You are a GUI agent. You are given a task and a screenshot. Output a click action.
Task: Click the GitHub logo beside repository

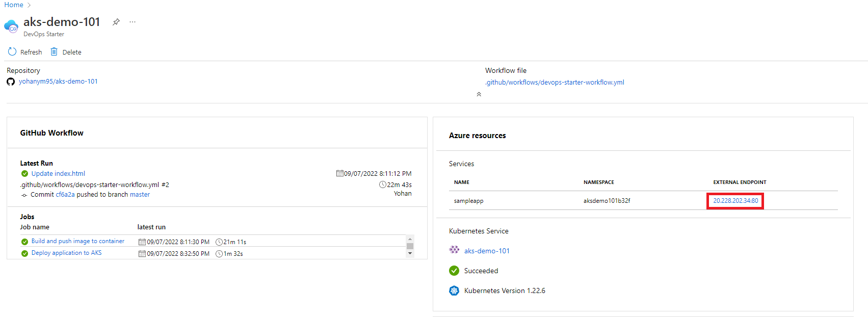pyautogui.click(x=11, y=82)
